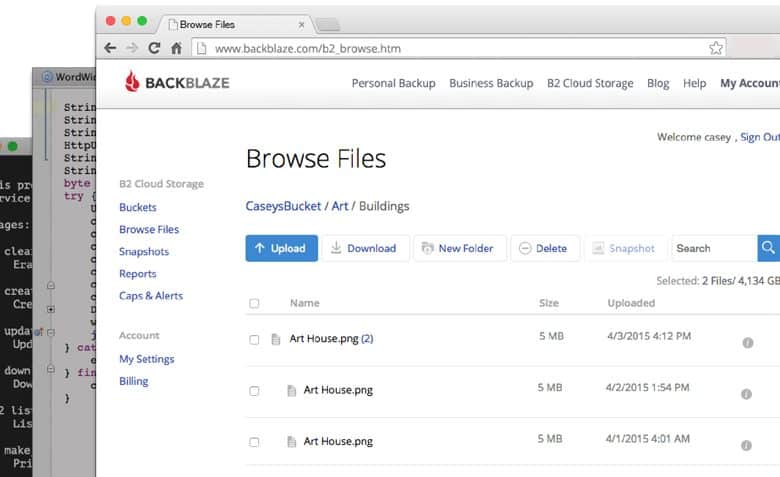
Task: Open My Account in the top navigation
Action: click(750, 83)
